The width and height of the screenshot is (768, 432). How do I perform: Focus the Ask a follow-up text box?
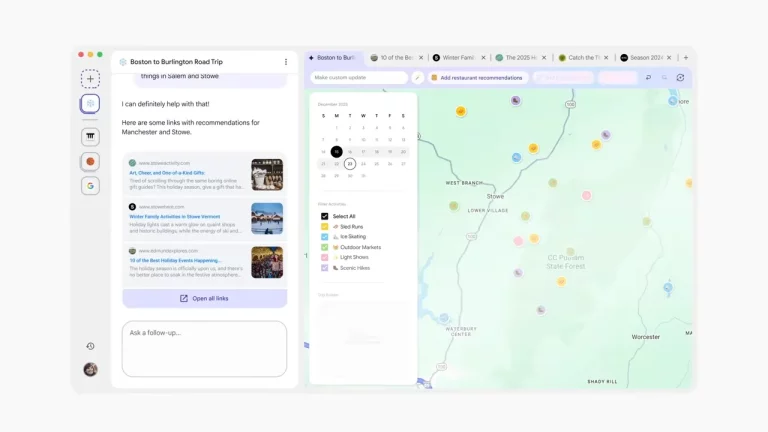204,348
